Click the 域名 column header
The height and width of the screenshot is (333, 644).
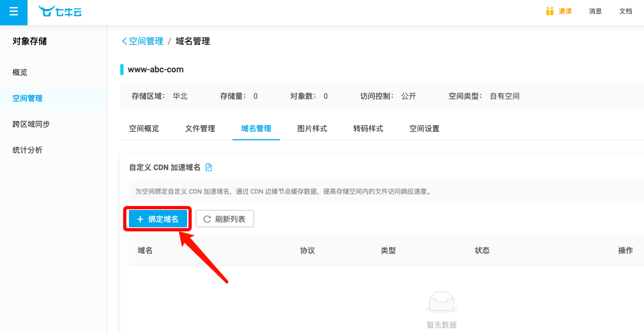coord(146,250)
